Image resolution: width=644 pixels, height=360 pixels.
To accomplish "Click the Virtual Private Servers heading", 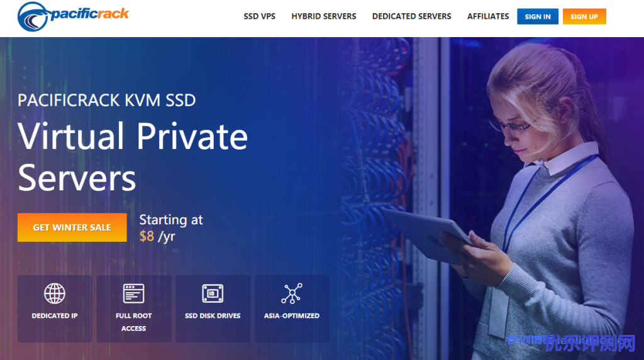I will [133, 157].
